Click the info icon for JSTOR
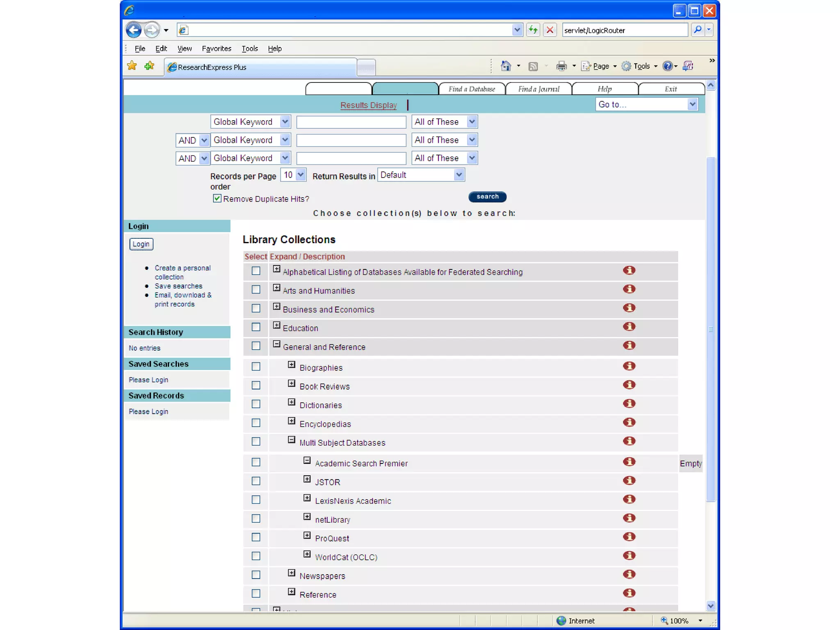 629,480
